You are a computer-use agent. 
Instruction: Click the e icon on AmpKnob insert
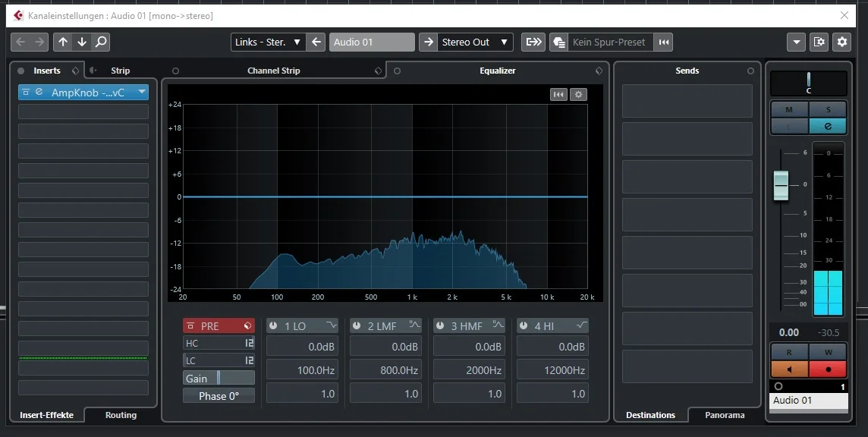(x=39, y=92)
